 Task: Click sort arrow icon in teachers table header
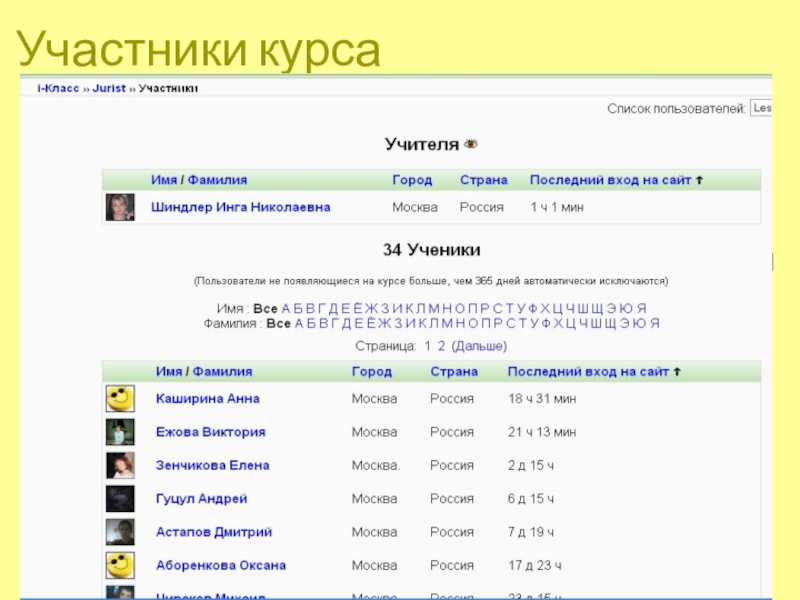699,180
